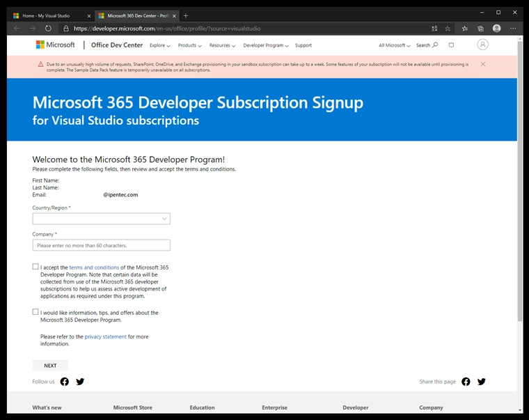The image size is (529, 420).
Task: Click the browser Forward arrow
Action: 33,29
